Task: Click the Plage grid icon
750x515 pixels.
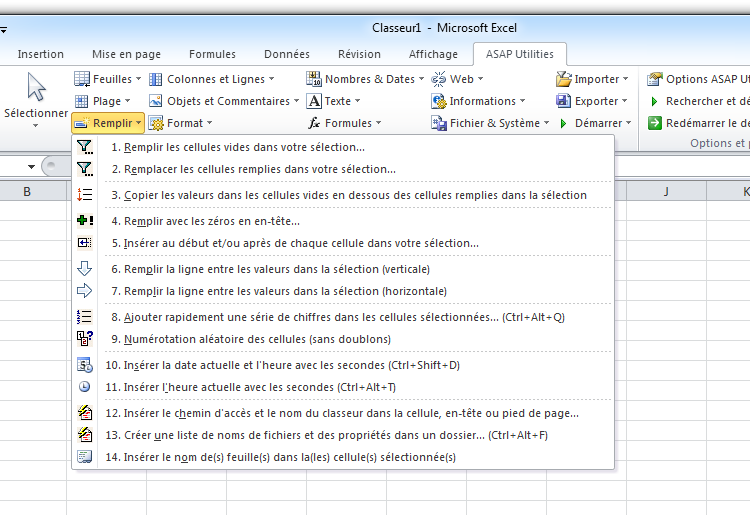Action: [x=81, y=101]
